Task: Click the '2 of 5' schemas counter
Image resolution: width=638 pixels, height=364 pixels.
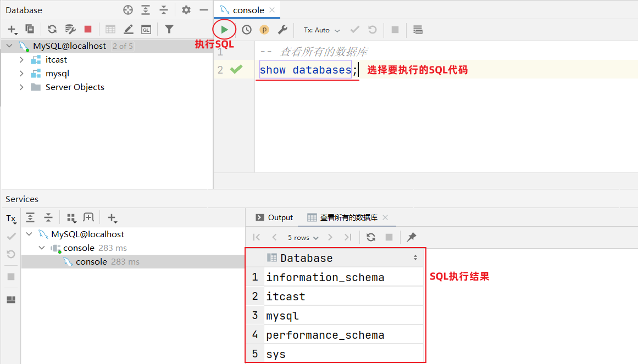Action: click(123, 46)
